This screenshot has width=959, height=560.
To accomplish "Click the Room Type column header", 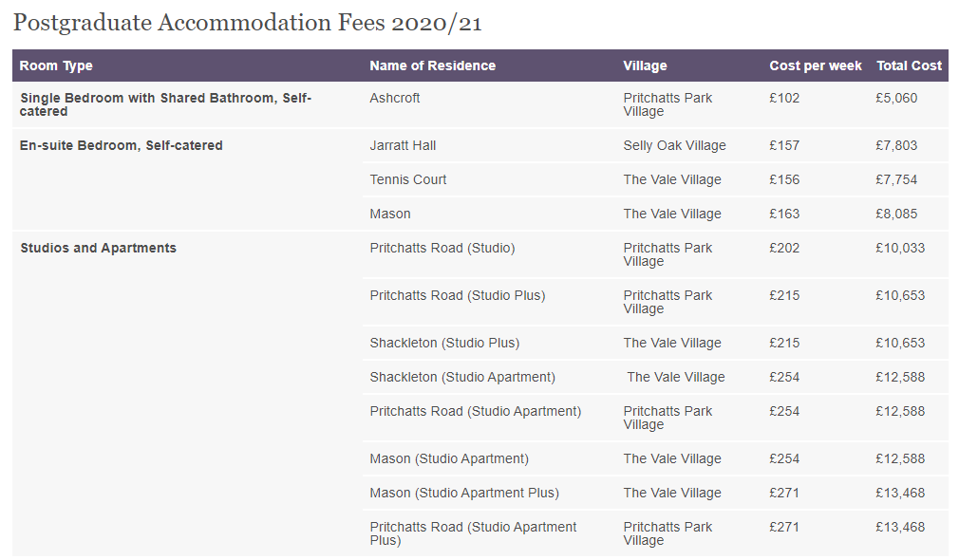I will tap(56, 66).
